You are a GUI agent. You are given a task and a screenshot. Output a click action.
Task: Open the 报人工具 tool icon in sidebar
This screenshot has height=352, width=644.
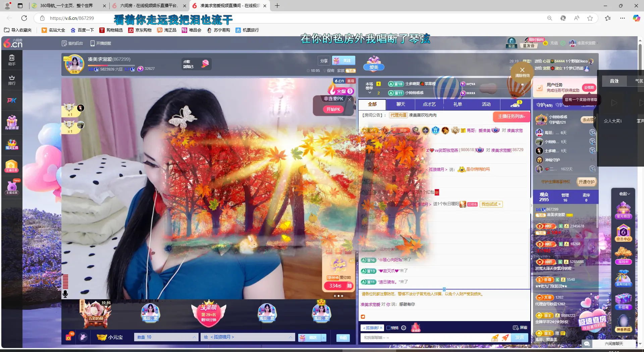click(12, 144)
